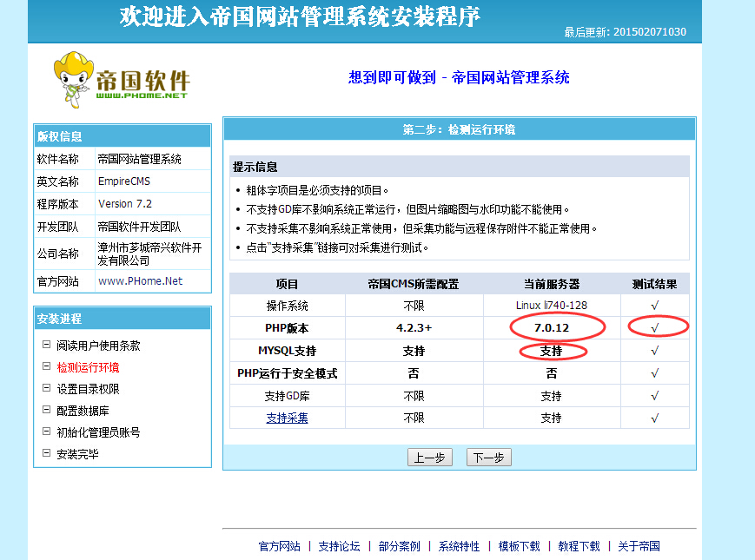Click the 欢迎进入帝国网站管理系统安装程序 banner title
The width and height of the screenshot is (755, 560).
point(300,16)
